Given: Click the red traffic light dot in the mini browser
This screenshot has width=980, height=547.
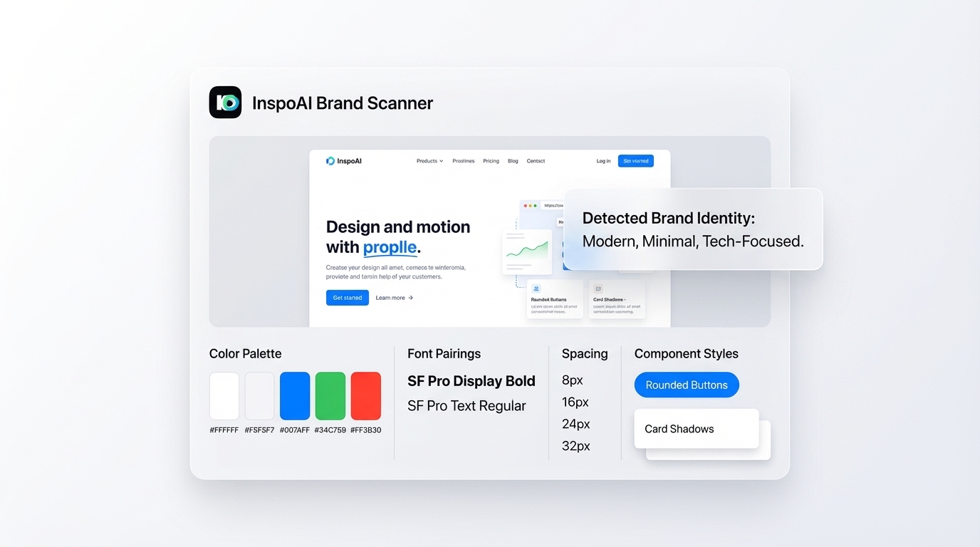Looking at the screenshot, I should (525, 205).
